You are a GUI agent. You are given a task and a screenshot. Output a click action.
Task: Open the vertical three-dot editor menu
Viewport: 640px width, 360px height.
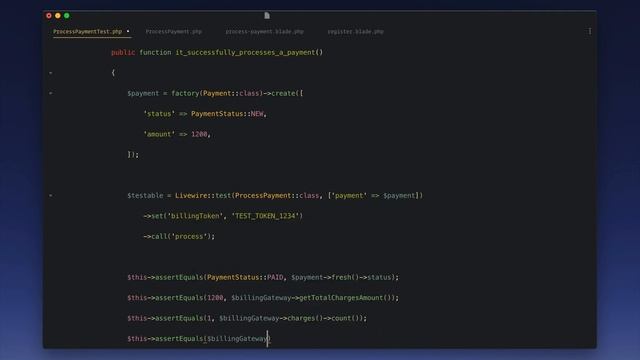(590, 31)
